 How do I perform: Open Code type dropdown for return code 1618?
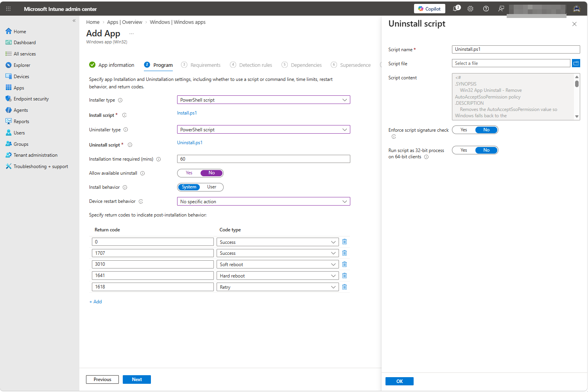[278, 287]
